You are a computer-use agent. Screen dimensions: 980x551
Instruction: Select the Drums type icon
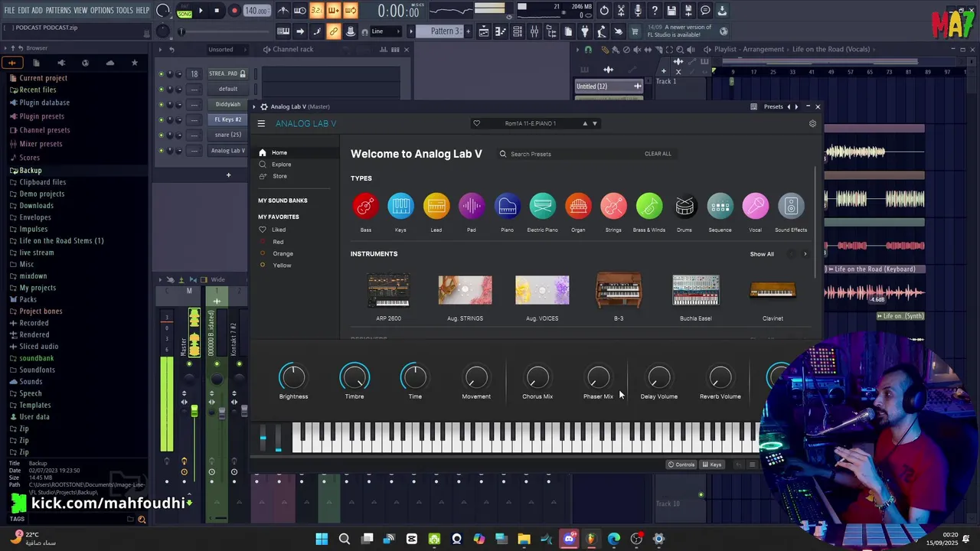coord(684,206)
